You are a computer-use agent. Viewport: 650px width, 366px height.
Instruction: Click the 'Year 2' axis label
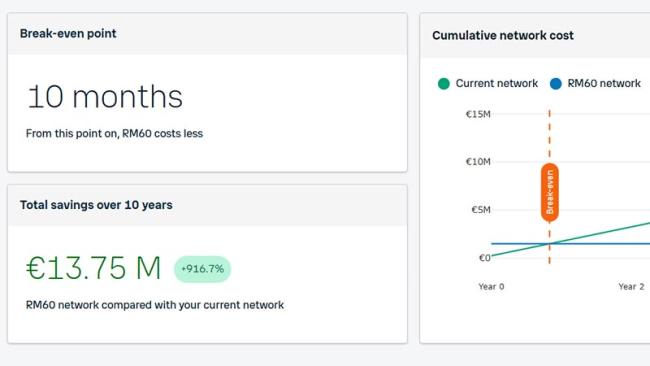coord(631,286)
